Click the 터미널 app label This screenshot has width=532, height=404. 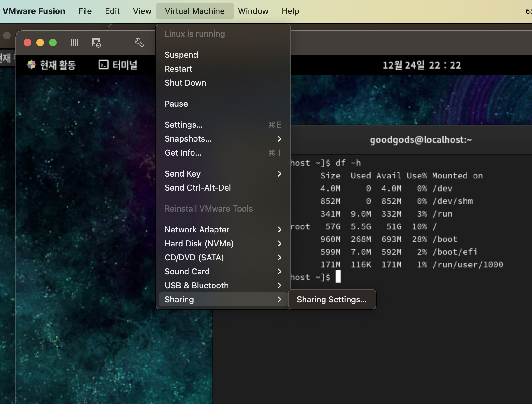[x=125, y=65]
